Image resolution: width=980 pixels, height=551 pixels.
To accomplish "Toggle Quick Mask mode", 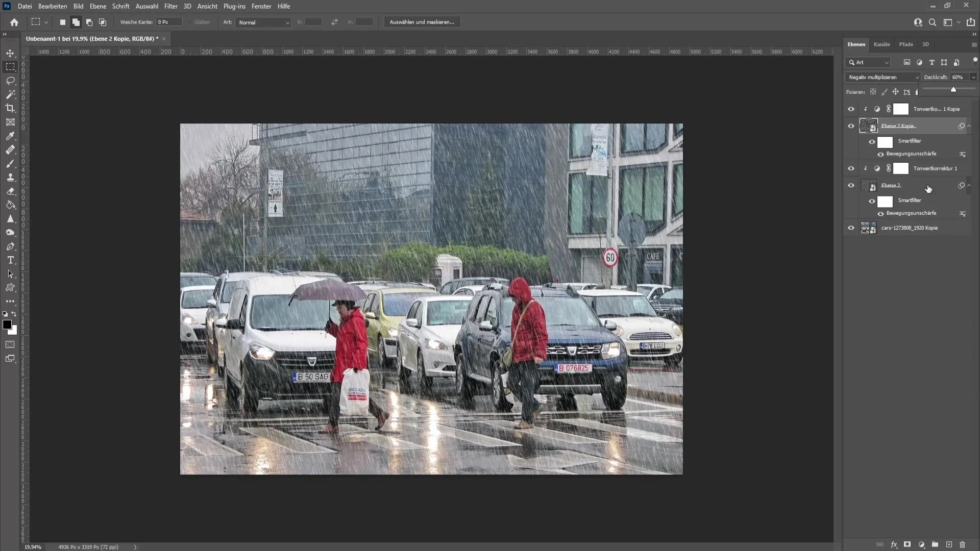I will (x=10, y=344).
